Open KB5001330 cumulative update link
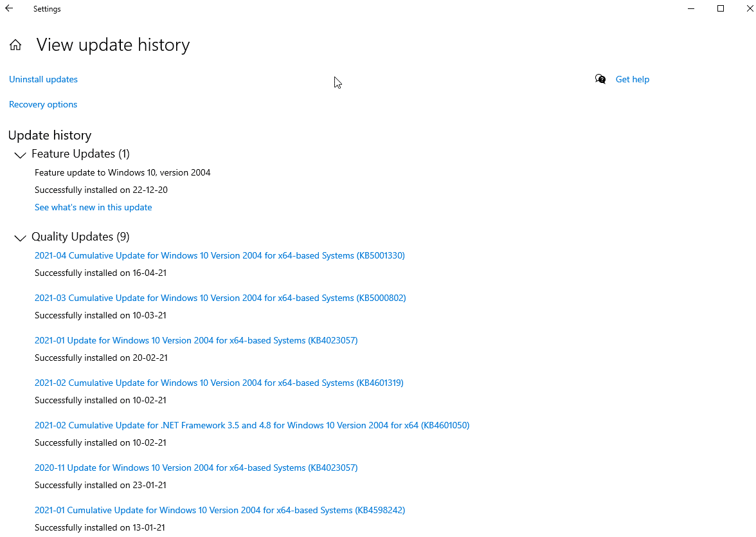The image size is (756, 537). [219, 255]
